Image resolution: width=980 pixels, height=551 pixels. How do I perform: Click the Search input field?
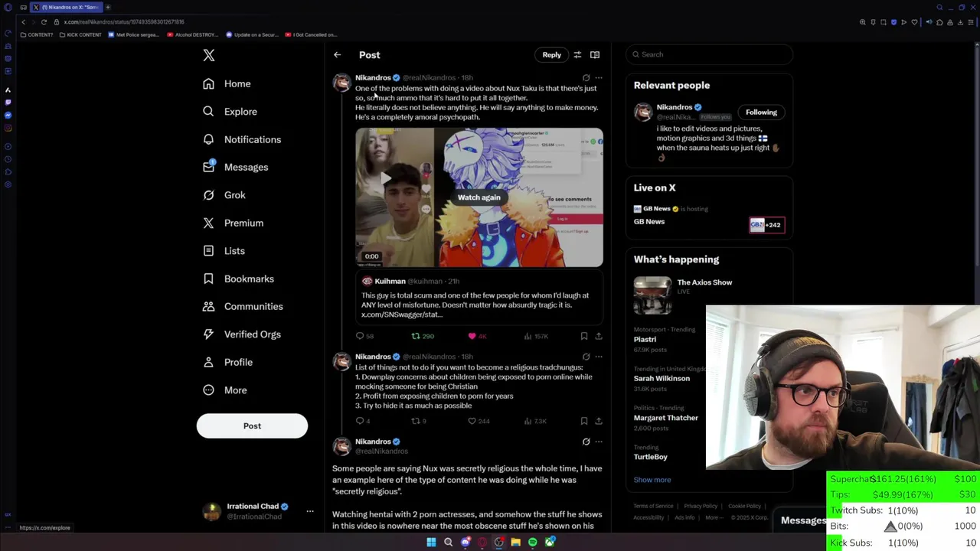[x=710, y=54]
